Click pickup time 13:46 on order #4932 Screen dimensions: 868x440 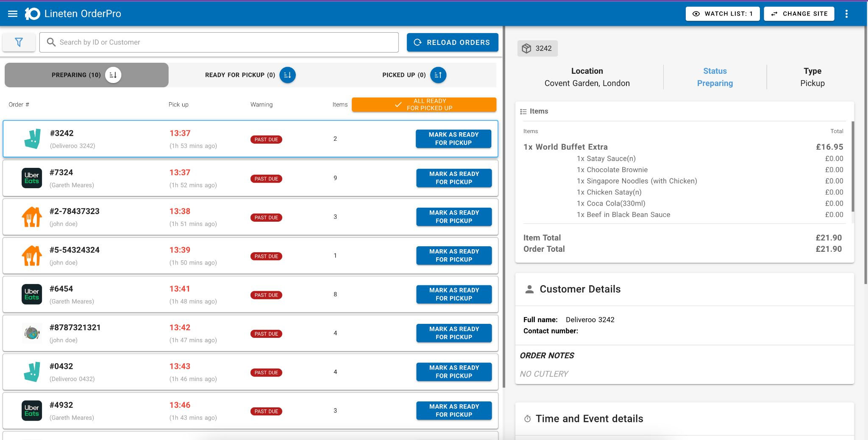point(180,405)
